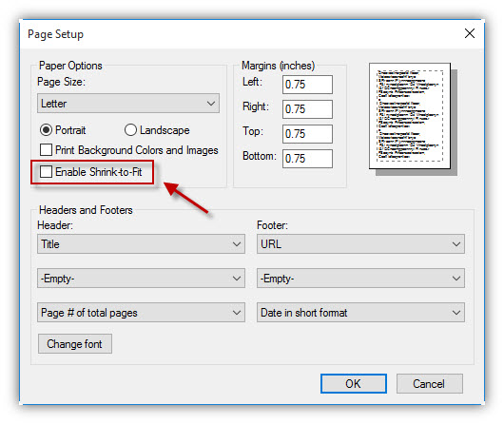Close the Page Setup dialog
This screenshot has width=504, height=424.
(469, 33)
